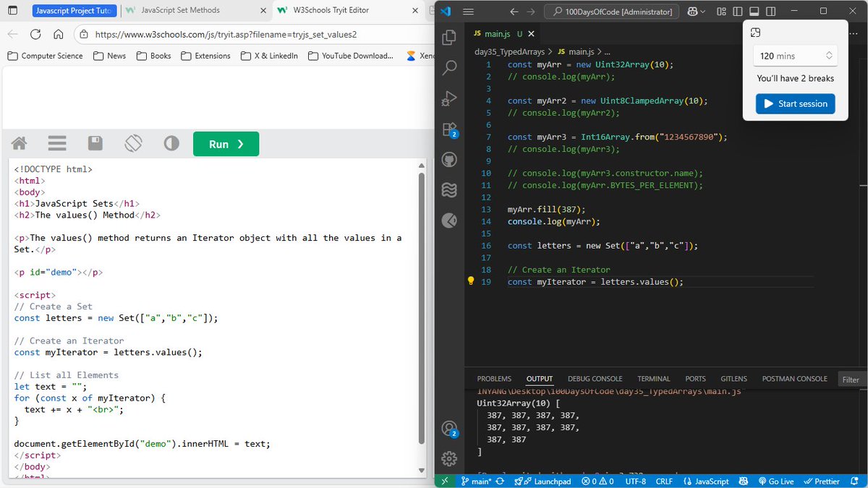The width and height of the screenshot is (868, 488).
Task: Open the browser tab actions menu
Action: (x=12, y=10)
